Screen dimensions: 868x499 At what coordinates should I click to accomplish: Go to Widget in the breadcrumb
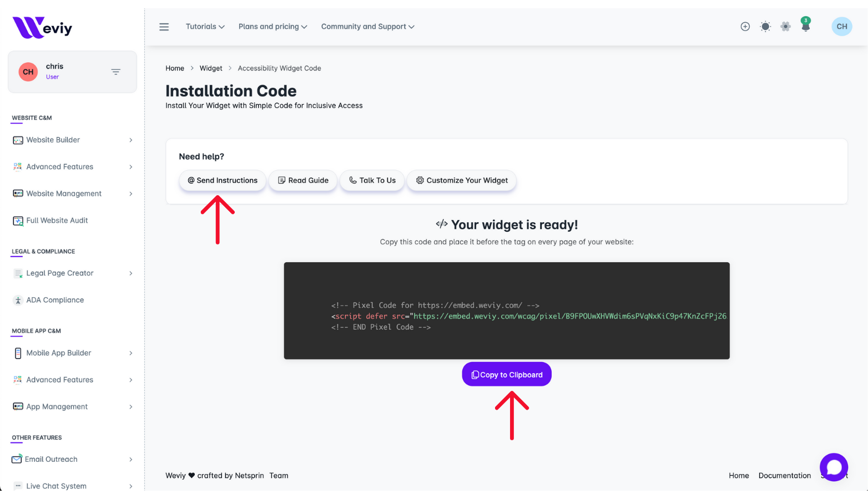pos(211,68)
